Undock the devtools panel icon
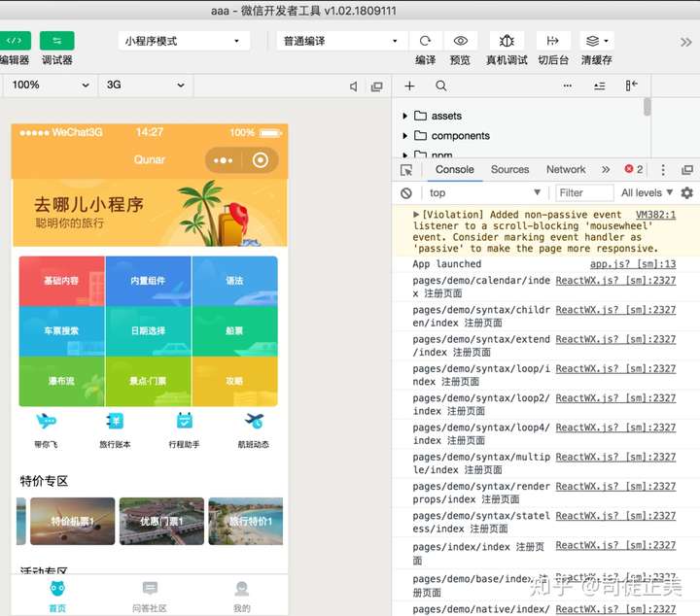700x616 pixels. [687, 170]
